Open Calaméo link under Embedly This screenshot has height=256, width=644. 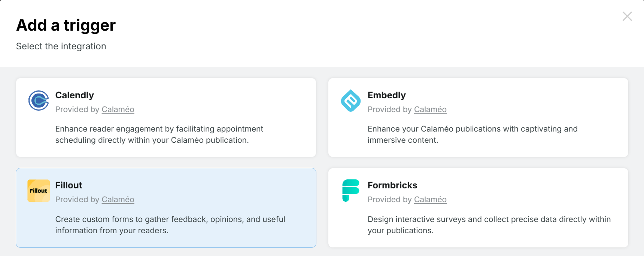[430, 110]
